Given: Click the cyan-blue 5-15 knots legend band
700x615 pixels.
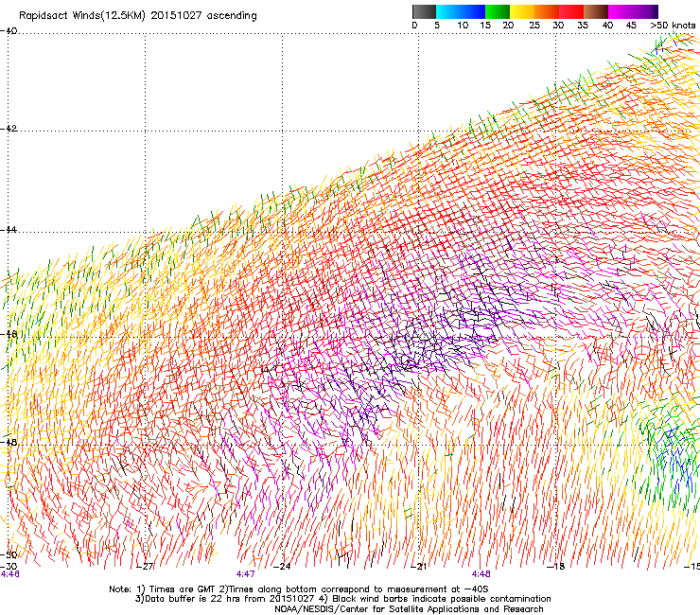Looking at the screenshot, I should (461, 11).
